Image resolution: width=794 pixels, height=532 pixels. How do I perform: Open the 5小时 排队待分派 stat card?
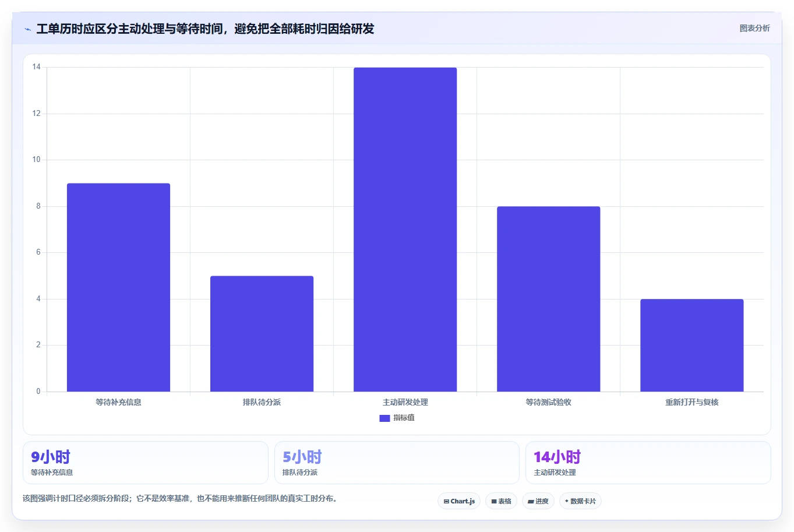coord(397,463)
